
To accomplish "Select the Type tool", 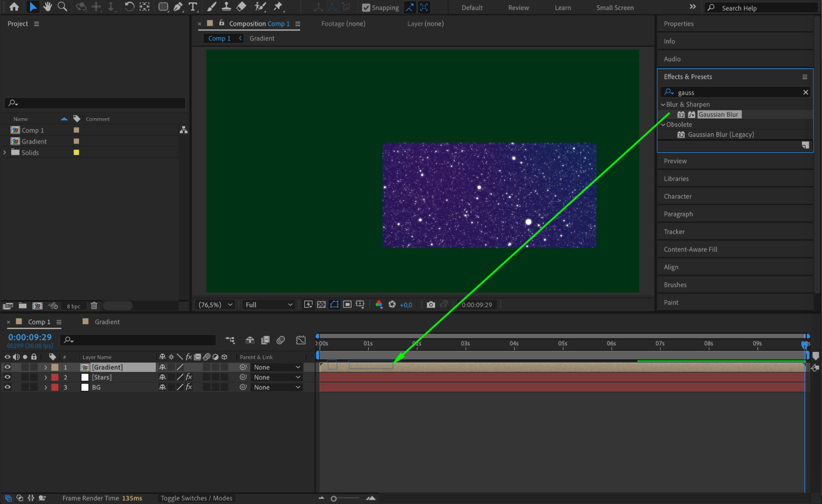I will (x=192, y=7).
